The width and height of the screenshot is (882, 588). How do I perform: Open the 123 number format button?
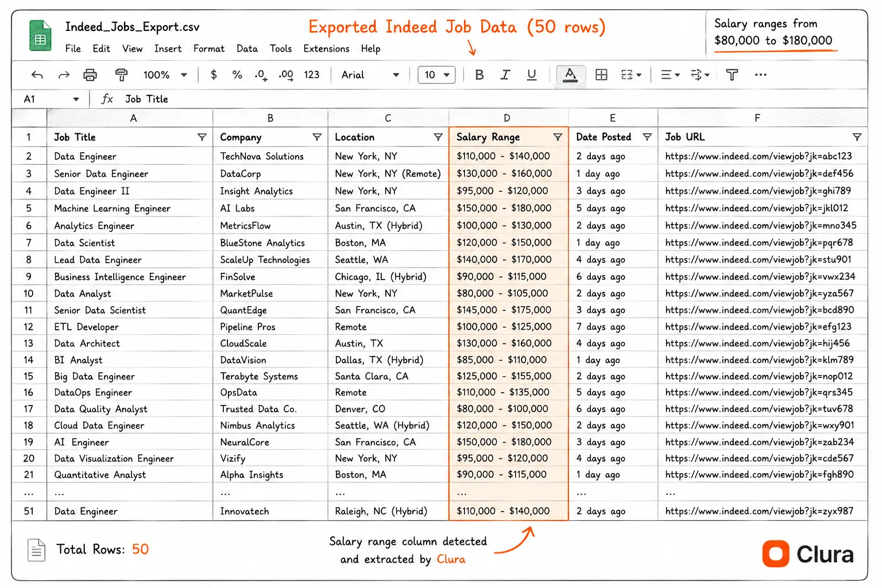click(312, 75)
